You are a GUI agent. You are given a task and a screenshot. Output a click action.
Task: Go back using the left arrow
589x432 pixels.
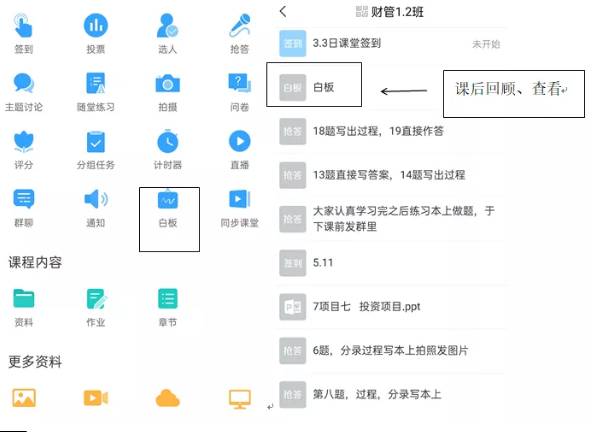(283, 12)
